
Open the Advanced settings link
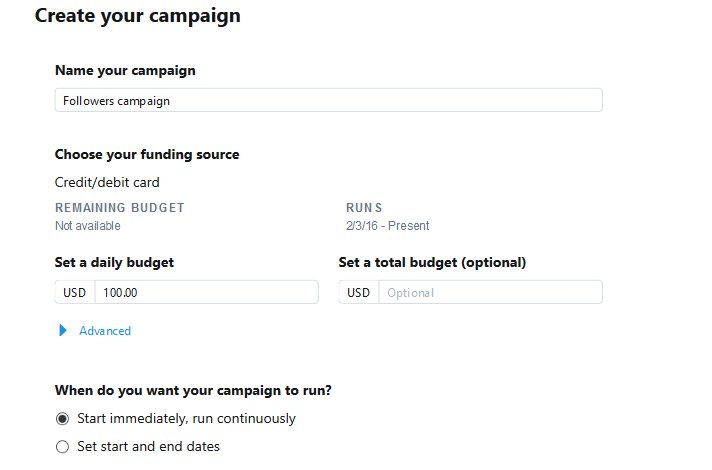(105, 331)
